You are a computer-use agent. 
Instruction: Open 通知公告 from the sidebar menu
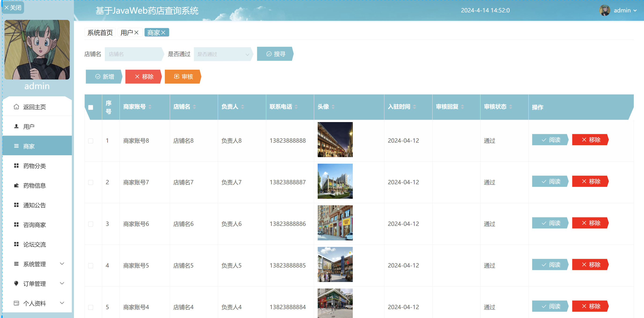[34, 205]
